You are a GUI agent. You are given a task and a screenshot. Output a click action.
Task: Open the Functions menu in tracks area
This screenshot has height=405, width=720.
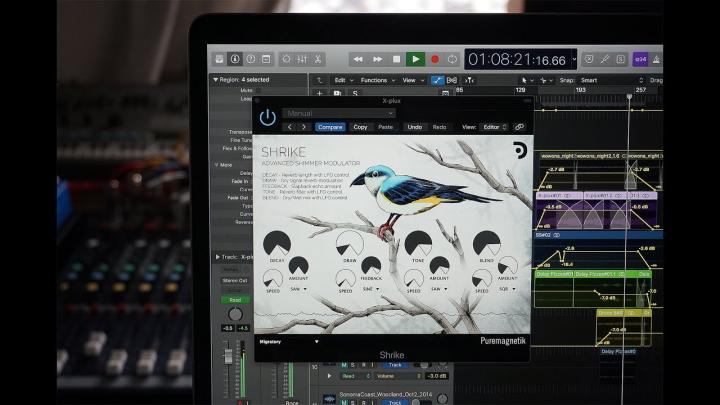[x=377, y=80]
